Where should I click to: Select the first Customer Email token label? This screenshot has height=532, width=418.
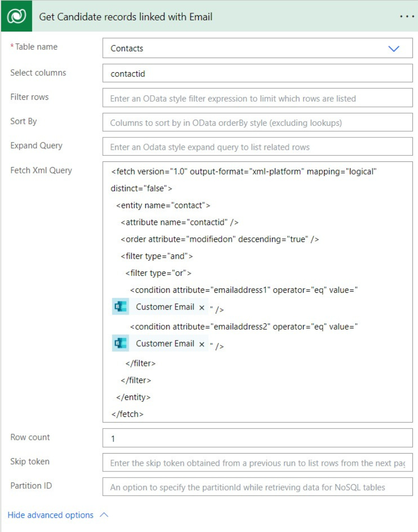pos(165,306)
